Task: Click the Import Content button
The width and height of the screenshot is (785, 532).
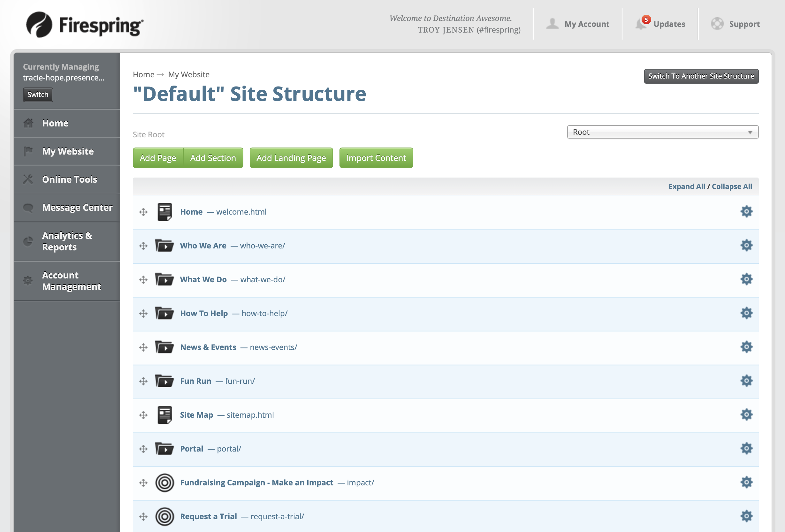Action: pyautogui.click(x=376, y=158)
